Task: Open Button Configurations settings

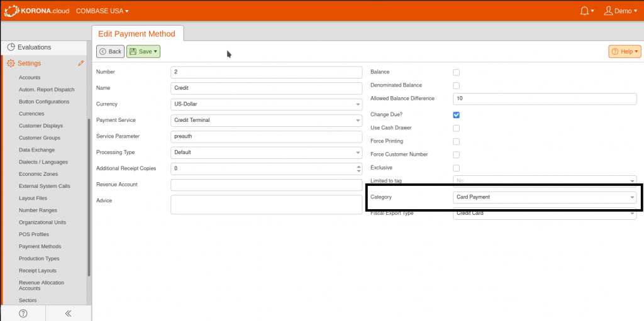Action: pyautogui.click(x=44, y=101)
